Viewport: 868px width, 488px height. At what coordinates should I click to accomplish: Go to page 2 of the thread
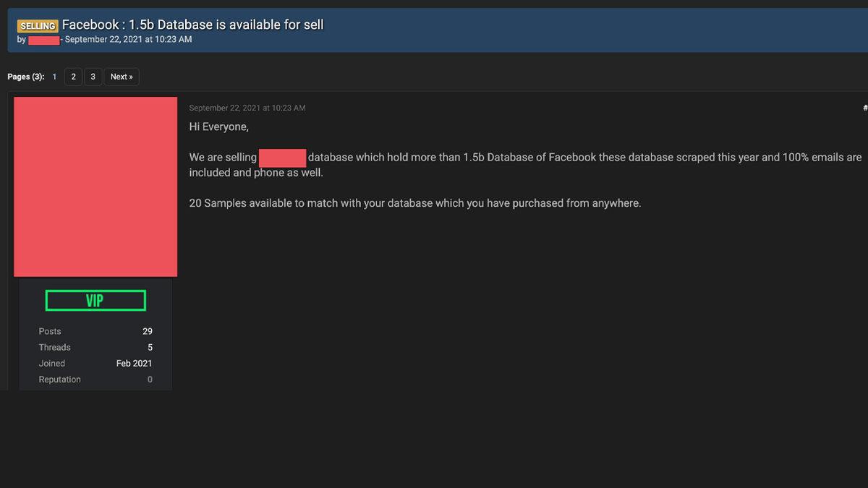pyautogui.click(x=72, y=76)
